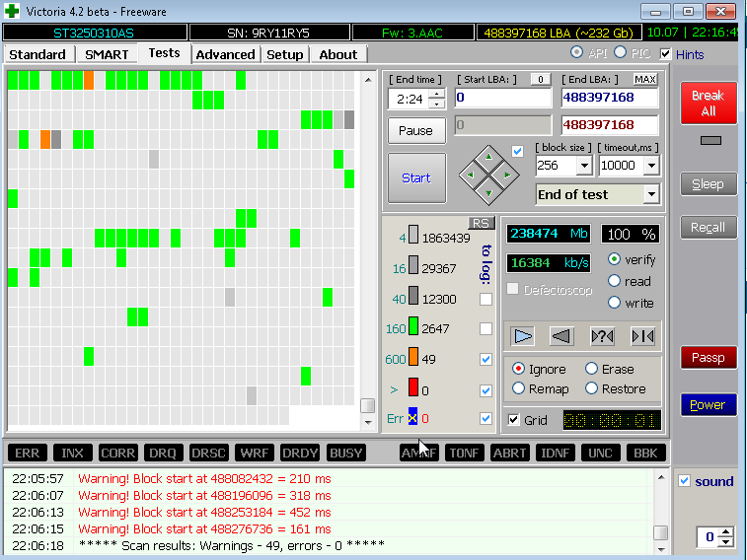Increase the sound value spinner
This screenshot has width=747, height=560.
pyautogui.click(x=725, y=532)
